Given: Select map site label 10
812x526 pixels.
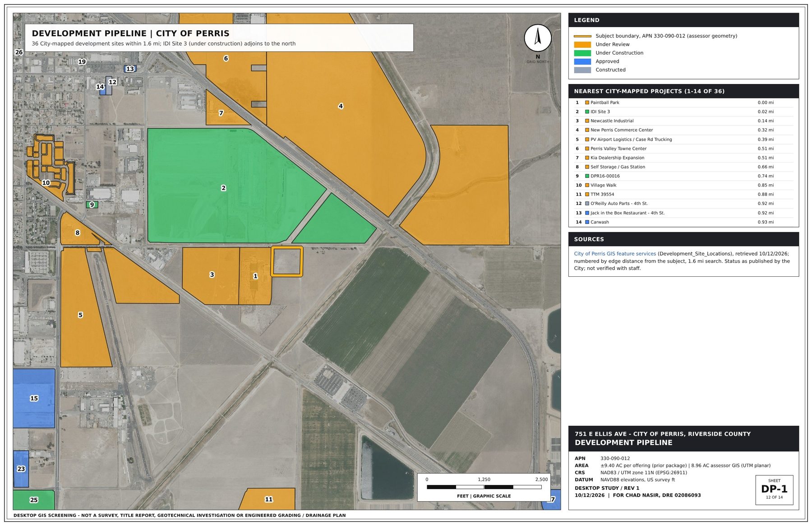Looking at the screenshot, I should (46, 183).
